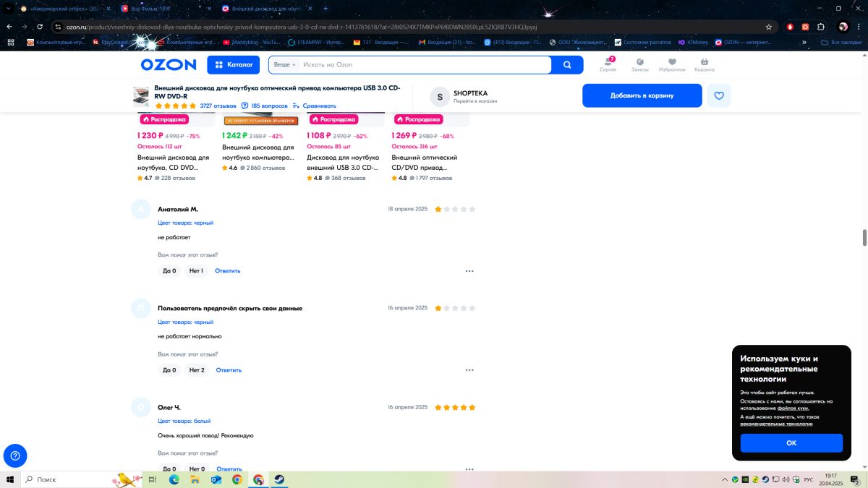Click the browser back arrow
Viewport: 868px width, 488px height.
coord(9,27)
